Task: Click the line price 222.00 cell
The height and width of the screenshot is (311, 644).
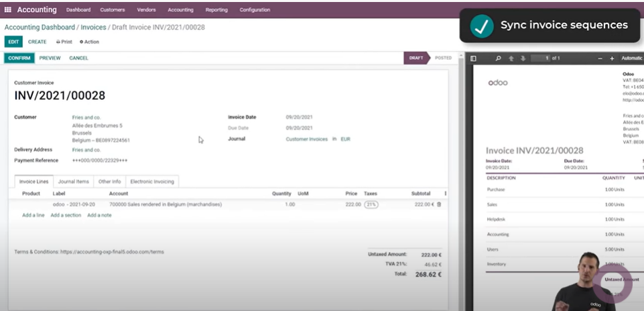Action: click(x=353, y=204)
